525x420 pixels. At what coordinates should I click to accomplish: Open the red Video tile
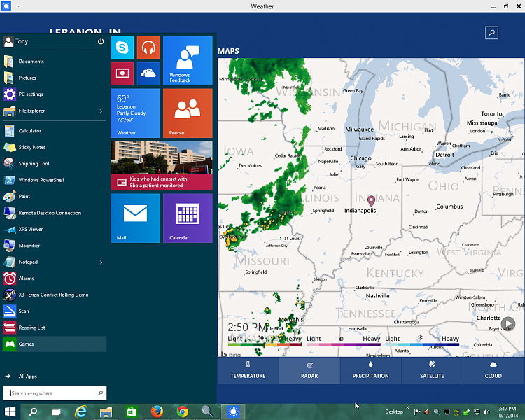[122, 73]
